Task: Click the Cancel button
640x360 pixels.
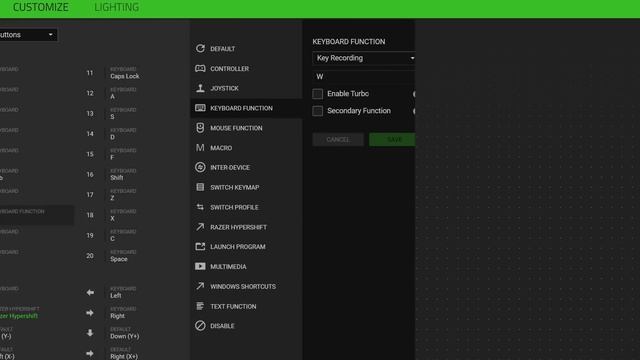Action: pyautogui.click(x=338, y=140)
